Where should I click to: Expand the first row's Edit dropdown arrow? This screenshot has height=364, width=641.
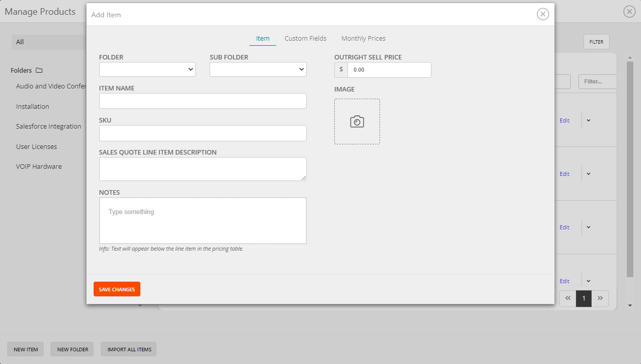(x=589, y=120)
